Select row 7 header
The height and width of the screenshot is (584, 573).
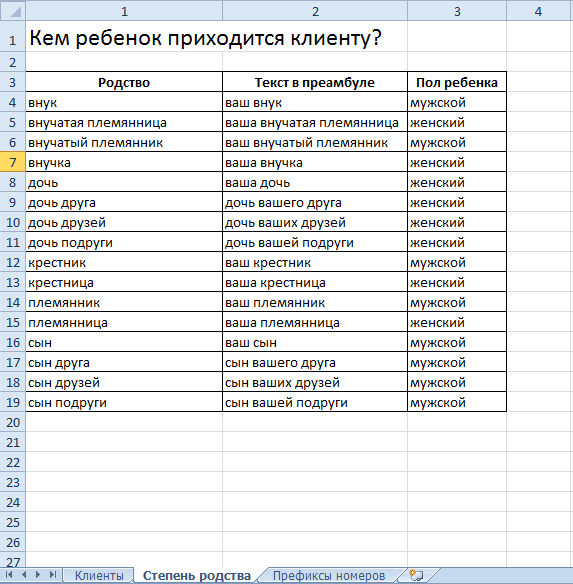pyautogui.click(x=13, y=163)
